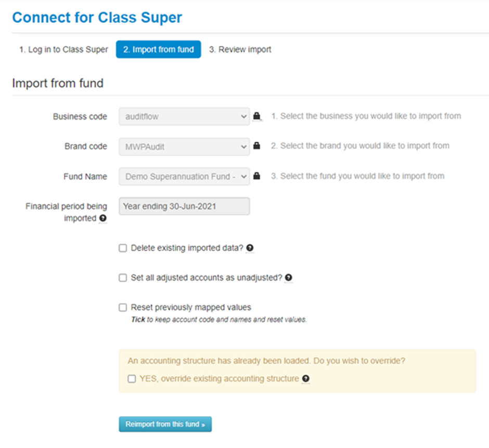Click lock icon beside Brand code
Image resolution: width=489 pixels, height=448 pixels.
256,147
